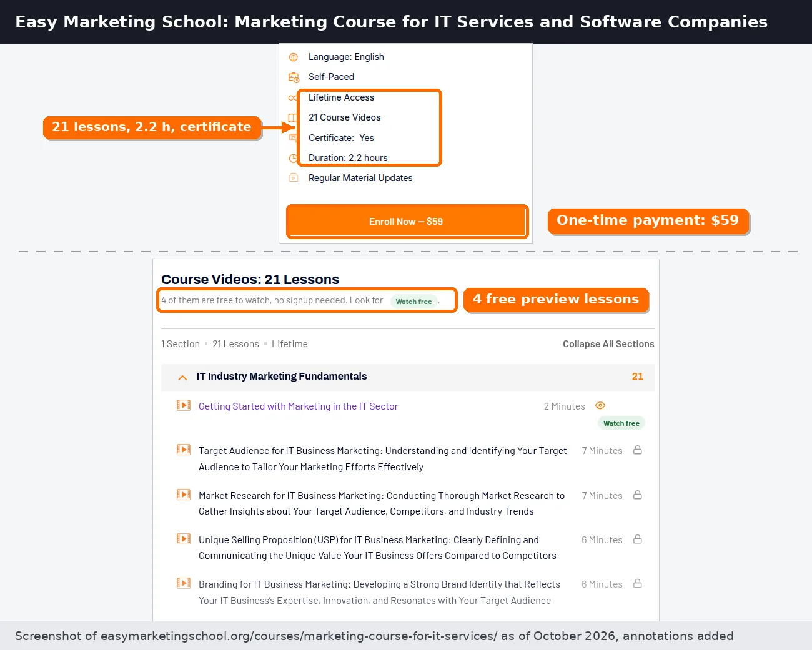812x650 pixels.
Task: Click the 6 Minutes duration on Unique Selling Proposition lesson
Action: point(602,540)
